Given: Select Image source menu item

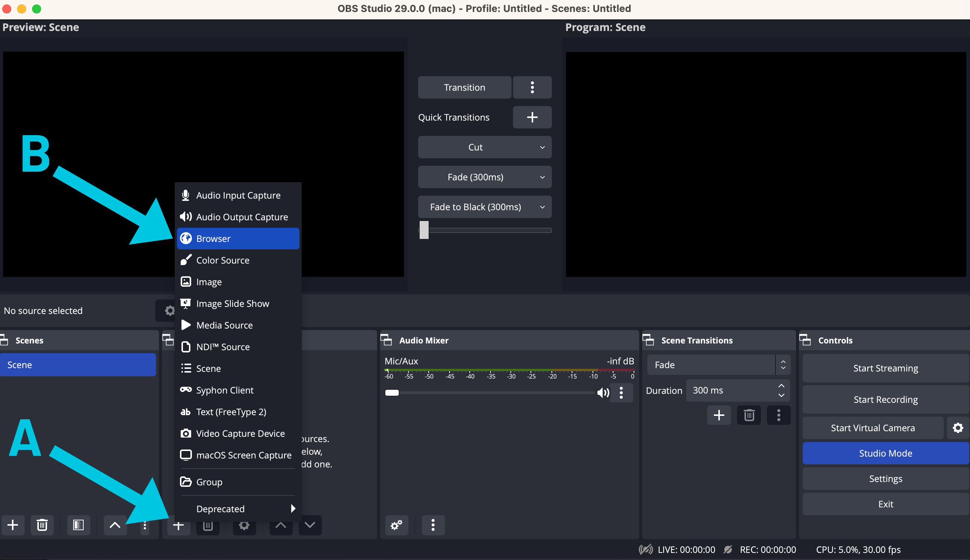Looking at the screenshot, I should [238, 282].
